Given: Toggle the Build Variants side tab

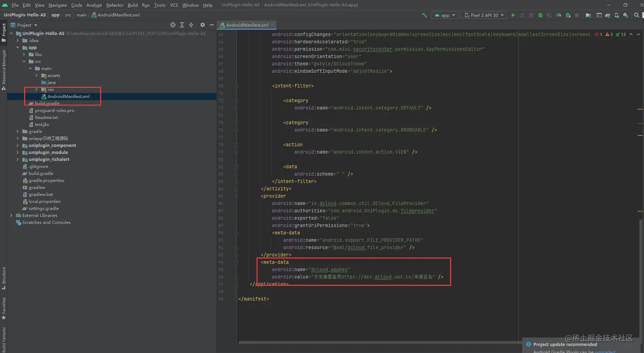Looking at the screenshot, I should 4,339.
